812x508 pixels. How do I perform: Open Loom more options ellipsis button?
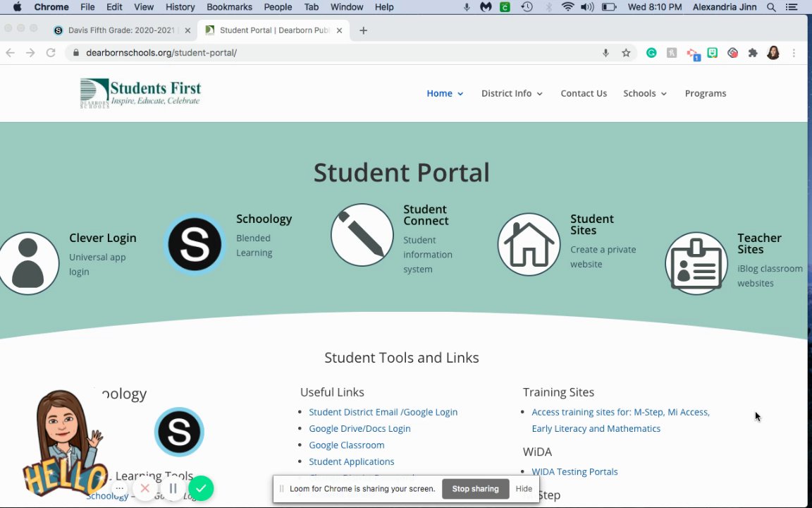click(120, 488)
